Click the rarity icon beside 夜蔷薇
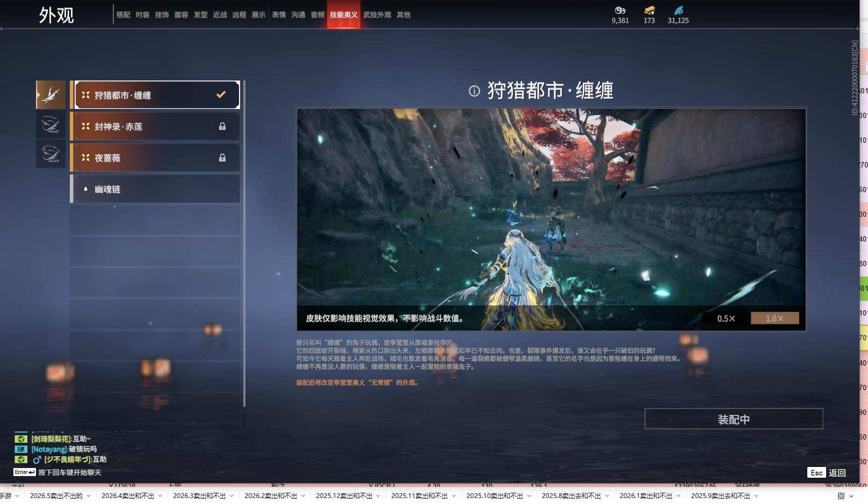This screenshot has height=504, width=868. pyautogui.click(x=85, y=158)
